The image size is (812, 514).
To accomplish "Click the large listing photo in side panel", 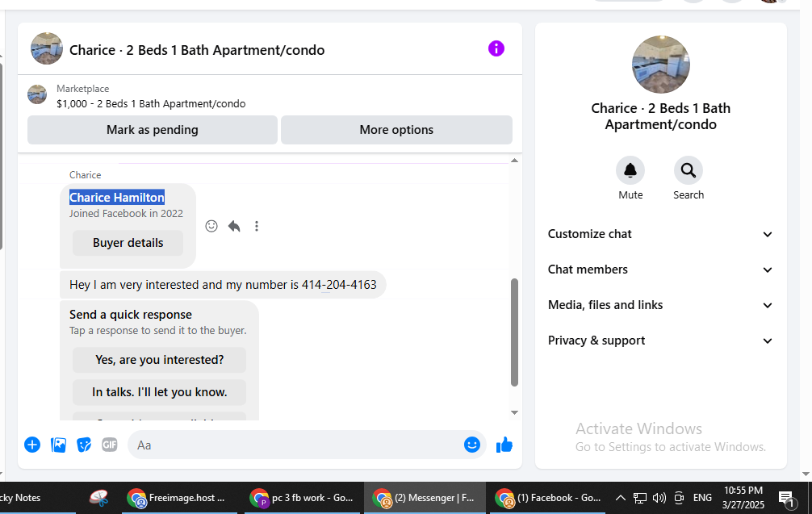I will (x=661, y=65).
